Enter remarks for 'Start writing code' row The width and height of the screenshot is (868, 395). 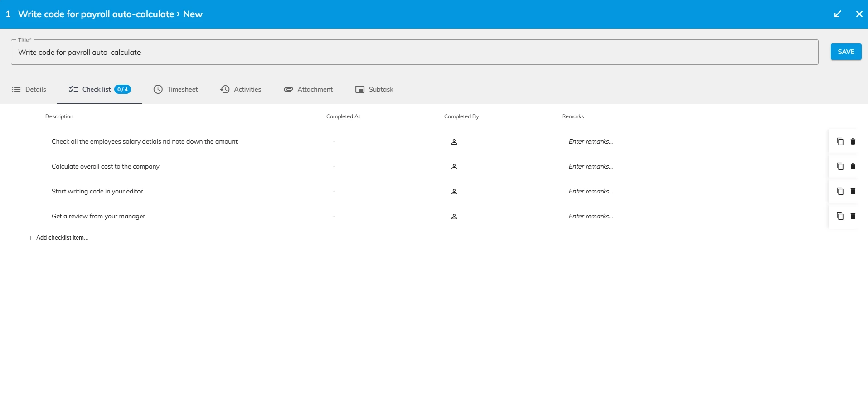[x=591, y=191]
